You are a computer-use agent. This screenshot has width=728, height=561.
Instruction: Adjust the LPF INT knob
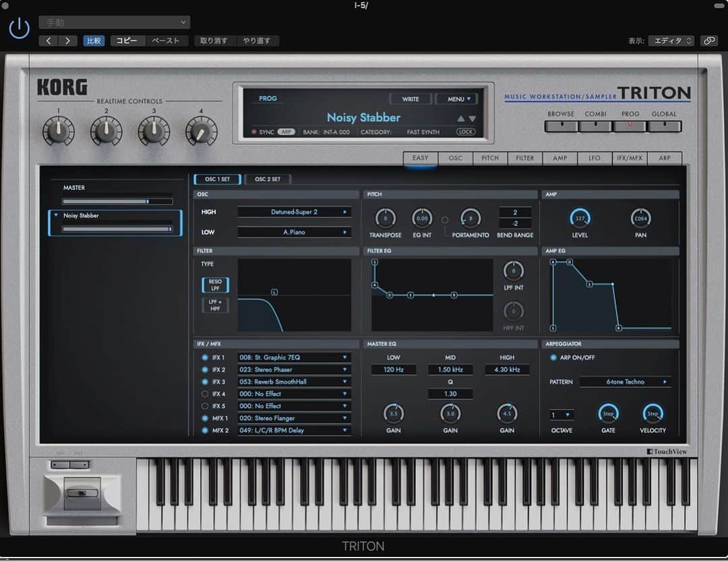[x=514, y=271]
